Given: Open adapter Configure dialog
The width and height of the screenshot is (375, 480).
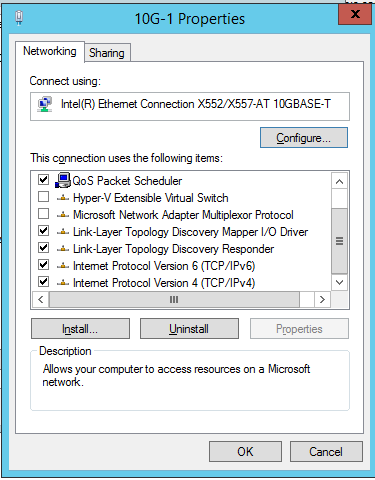Looking at the screenshot, I should (304, 138).
